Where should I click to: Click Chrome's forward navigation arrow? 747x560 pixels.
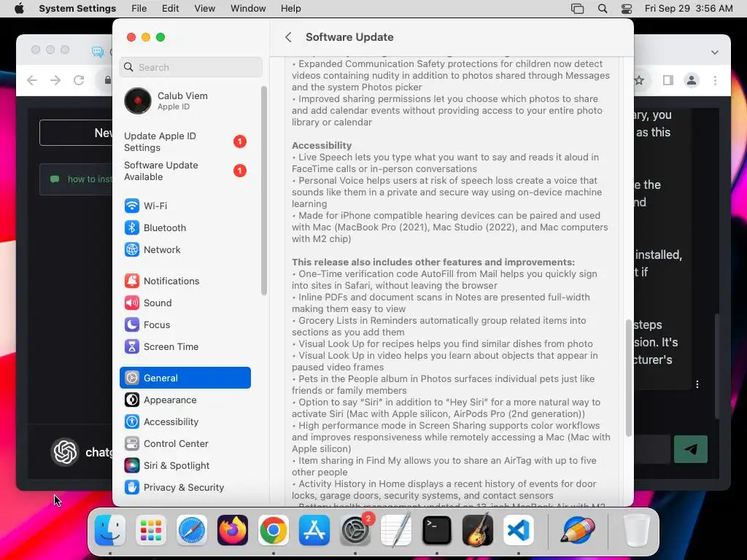click(x=55, y=80)
